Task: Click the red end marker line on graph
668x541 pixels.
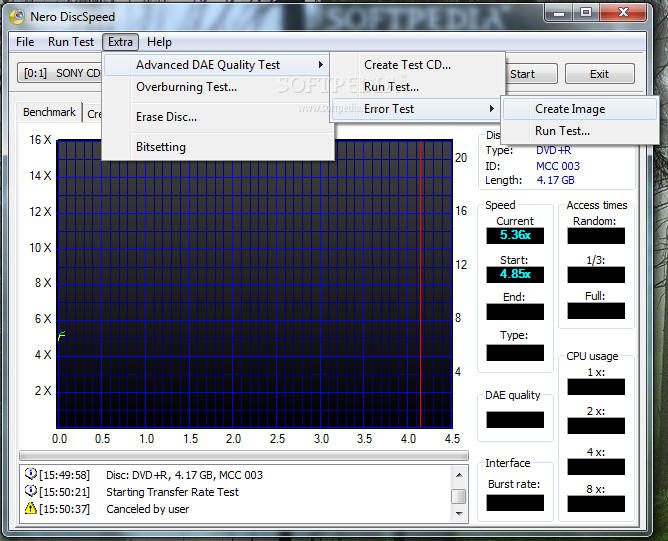Action: pyautogui.click(x=420, y=284)
